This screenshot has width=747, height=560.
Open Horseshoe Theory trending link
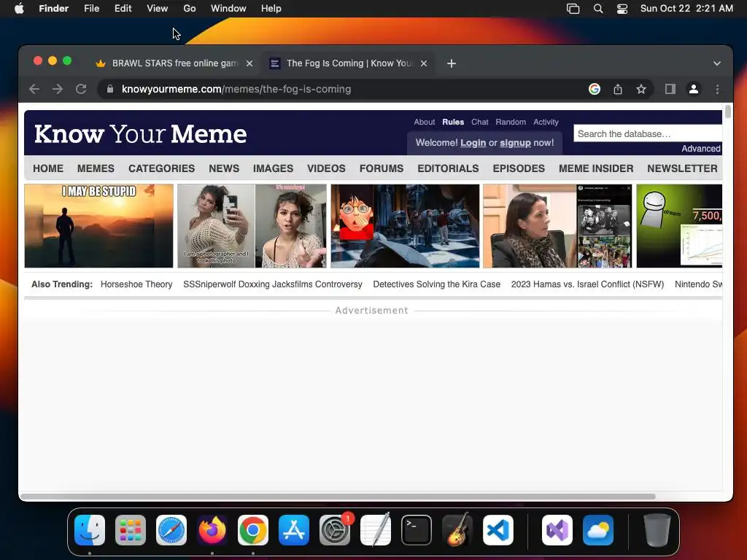click(136, 284)
